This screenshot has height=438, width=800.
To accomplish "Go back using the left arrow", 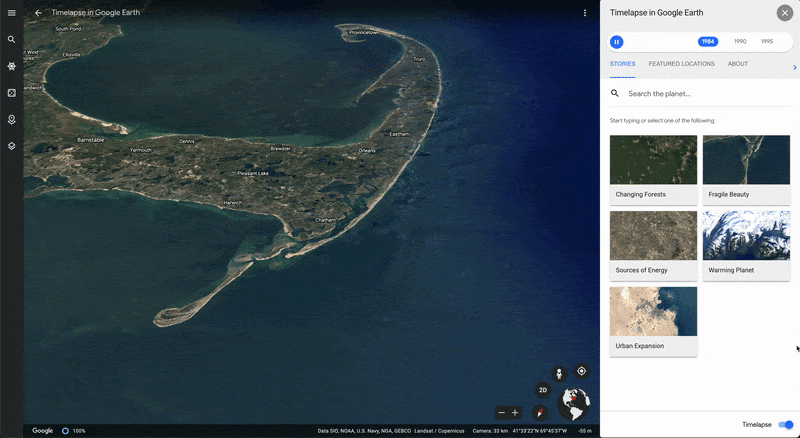I will pyautogui.click(x=38, y=13).
